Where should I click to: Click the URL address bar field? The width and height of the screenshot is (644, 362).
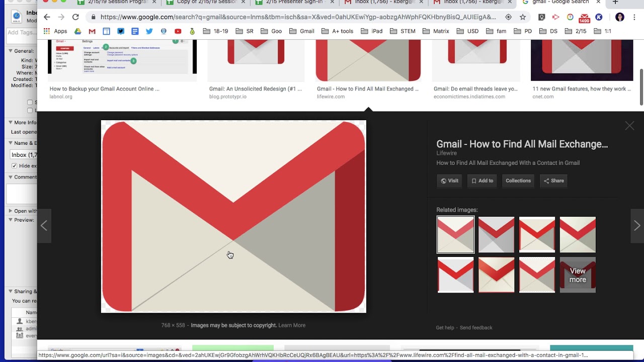(298, 17)
